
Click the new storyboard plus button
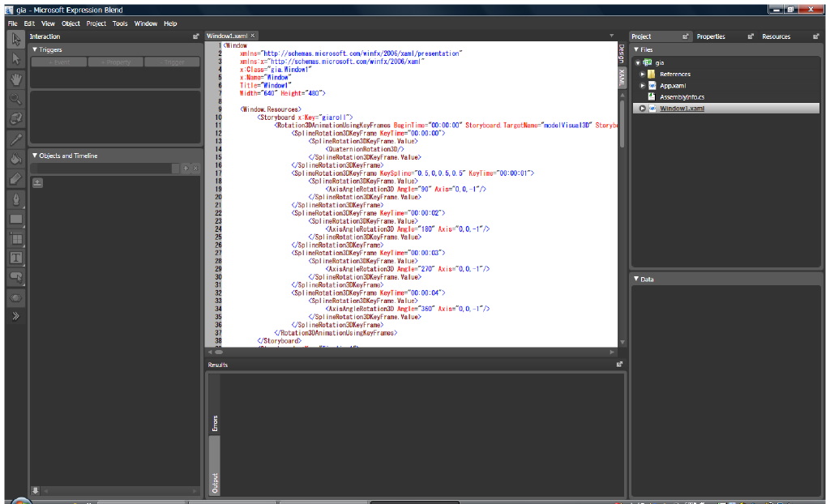[x=186, y=169]
